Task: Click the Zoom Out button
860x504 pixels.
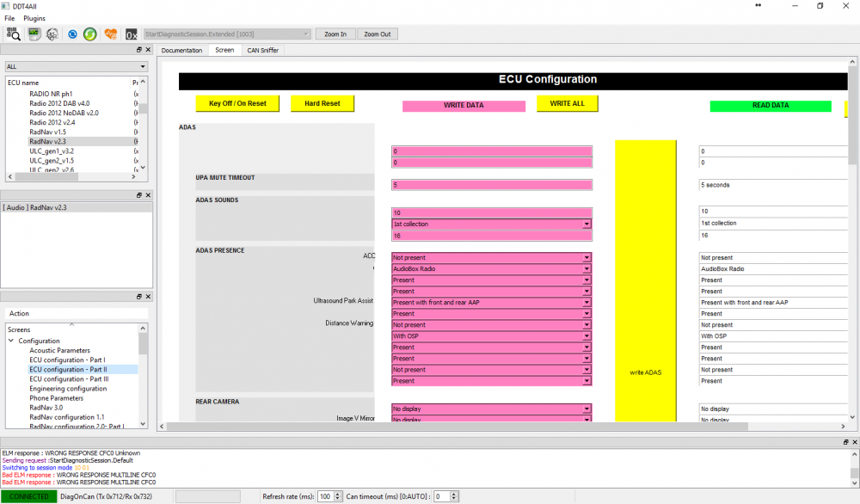Action: [x=378, y=34]
